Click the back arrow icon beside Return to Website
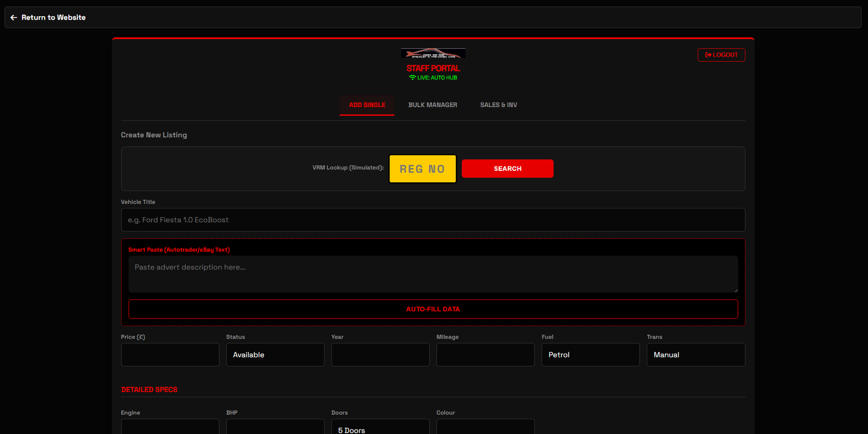This screenshot has width=868, height=434. pos(14,17)
